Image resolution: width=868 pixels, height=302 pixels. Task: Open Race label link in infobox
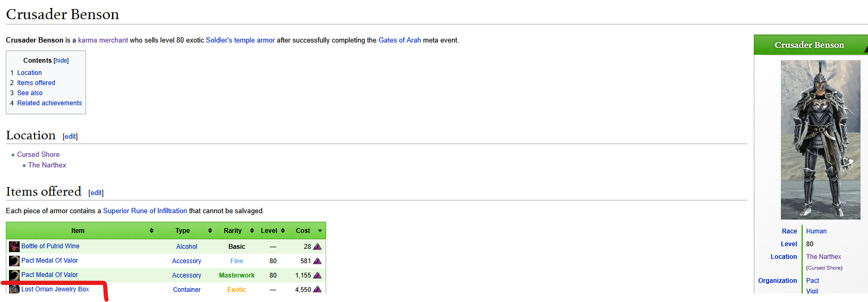pos(789,231)
